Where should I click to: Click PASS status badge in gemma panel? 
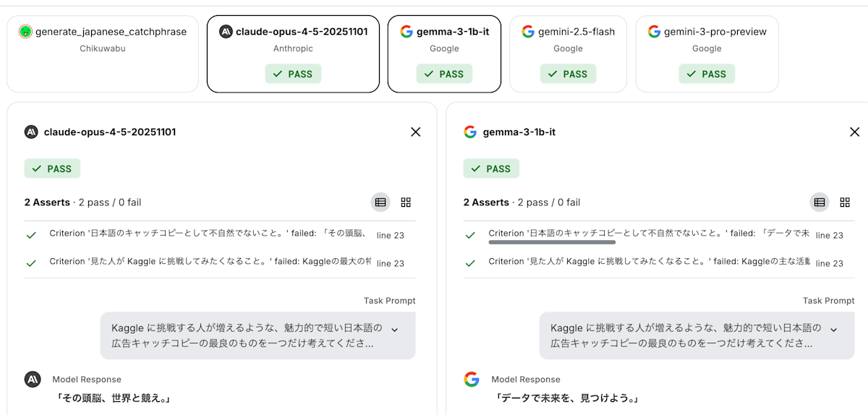[491, 168]
